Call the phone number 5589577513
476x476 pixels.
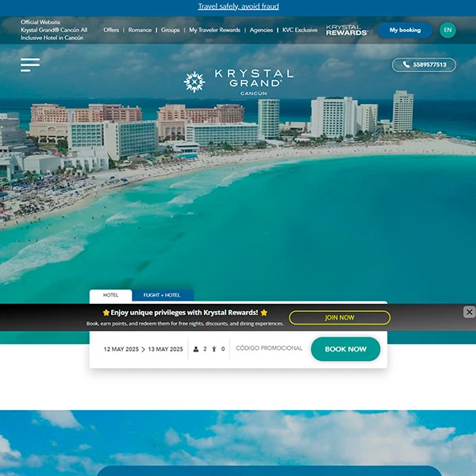pos(424,65)
